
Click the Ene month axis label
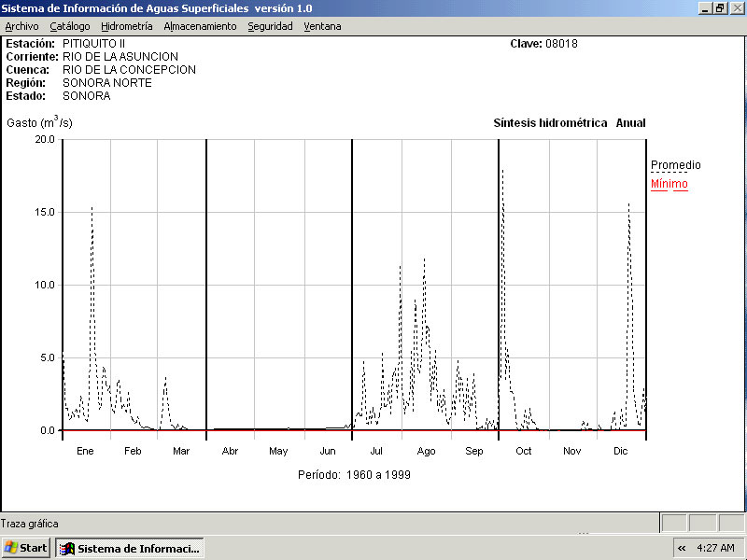point(85,451)
